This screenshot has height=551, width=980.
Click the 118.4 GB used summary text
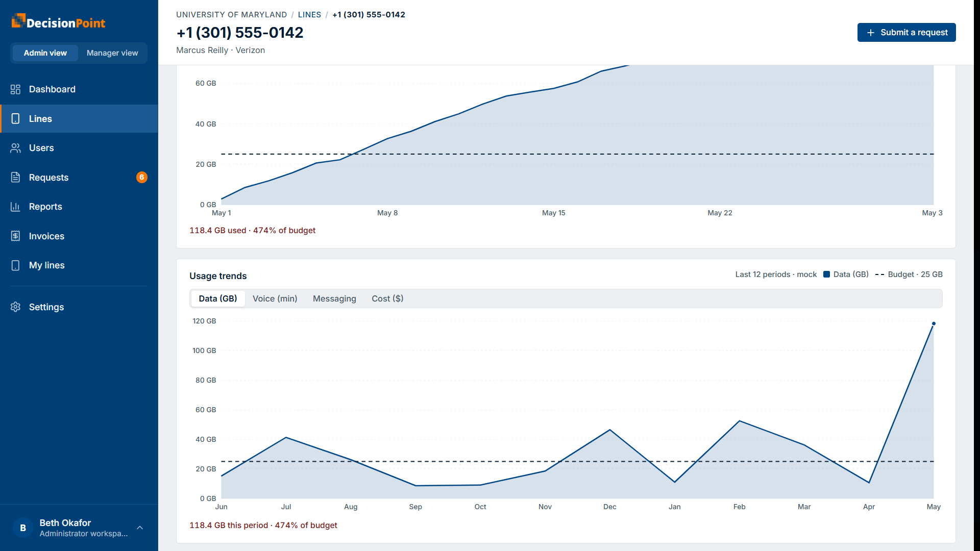[252, 231]
